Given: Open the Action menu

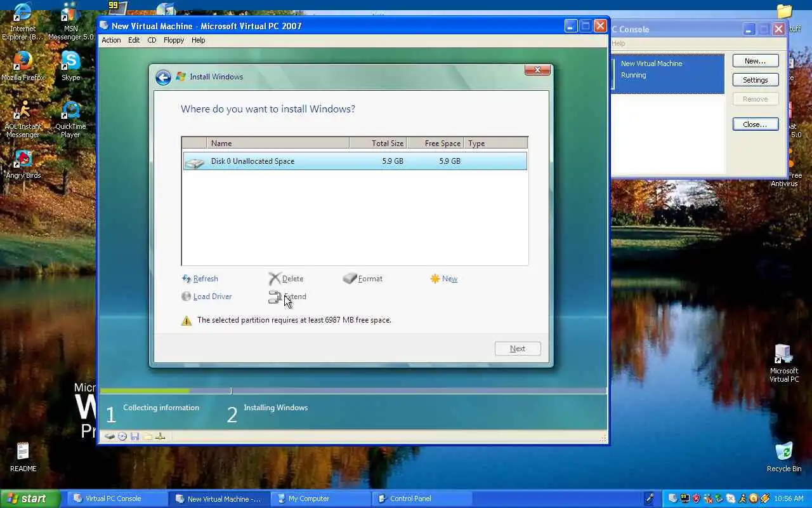Looking at the screenshot, I should (x=111, y=40).
